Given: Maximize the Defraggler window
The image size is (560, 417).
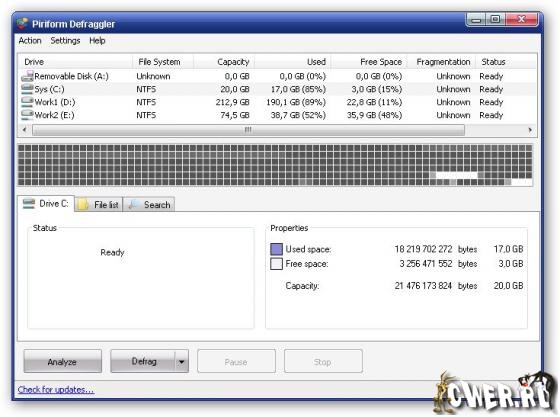Looking at the screenshot, I should (495, 20).
